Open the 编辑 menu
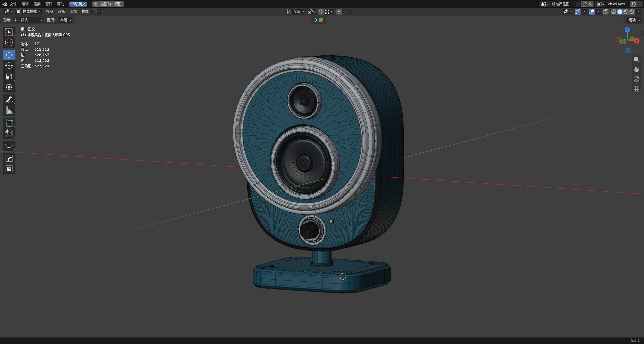 (x=25, y=4)
